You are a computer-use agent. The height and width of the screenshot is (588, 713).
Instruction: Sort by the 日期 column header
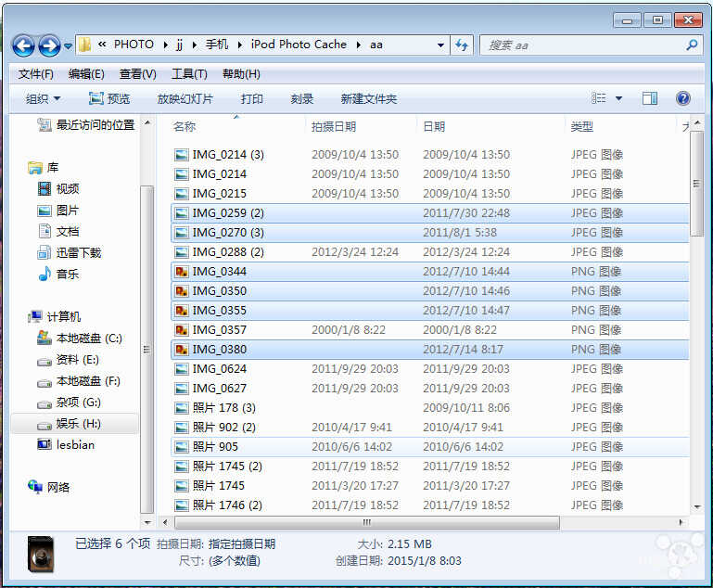pyautogui.click(x=434, y=126)
